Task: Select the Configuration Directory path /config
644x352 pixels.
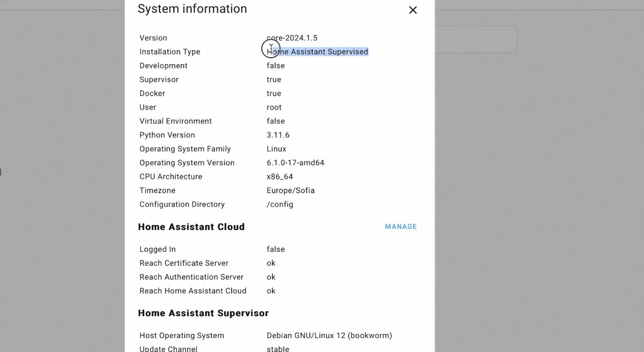Action: coord(280,204)
